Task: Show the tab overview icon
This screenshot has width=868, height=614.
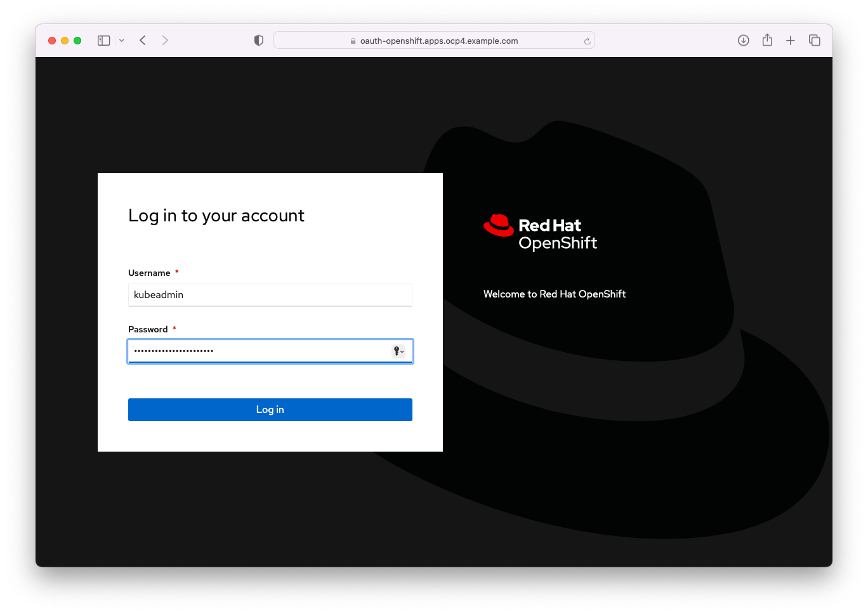Action: coord(815,41)
